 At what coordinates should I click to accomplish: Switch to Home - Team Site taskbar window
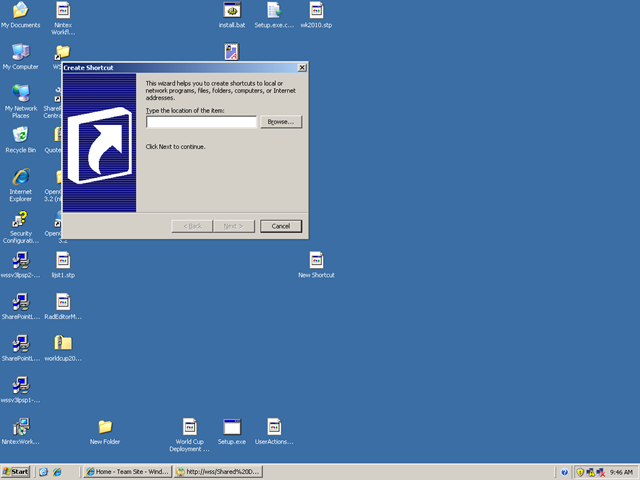click(127, 472)
